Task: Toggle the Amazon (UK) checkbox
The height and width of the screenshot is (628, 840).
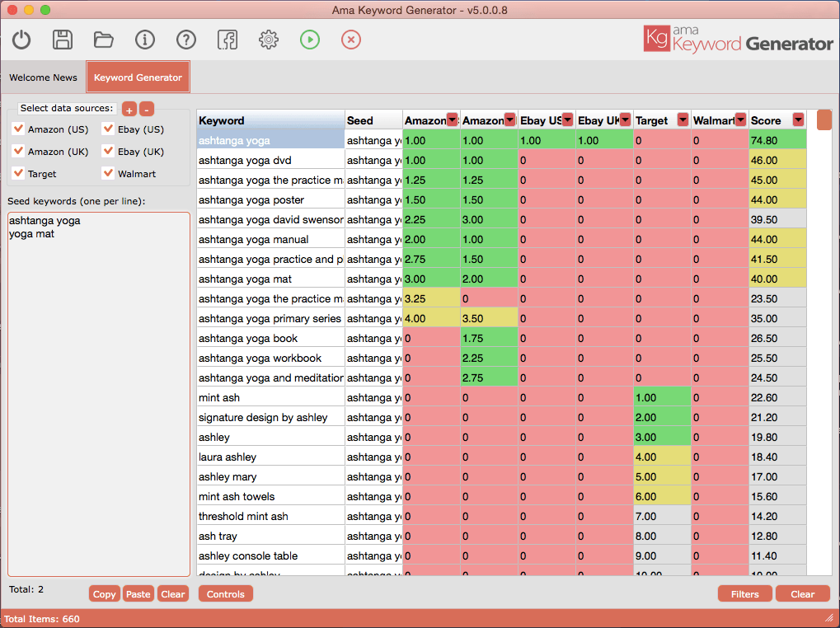Action: point(19,151)
